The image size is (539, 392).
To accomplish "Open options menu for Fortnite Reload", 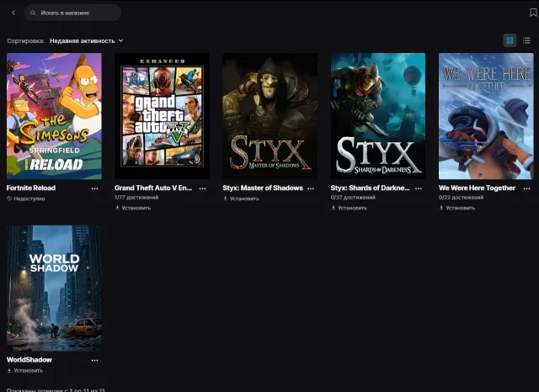I will click(94, 188).
